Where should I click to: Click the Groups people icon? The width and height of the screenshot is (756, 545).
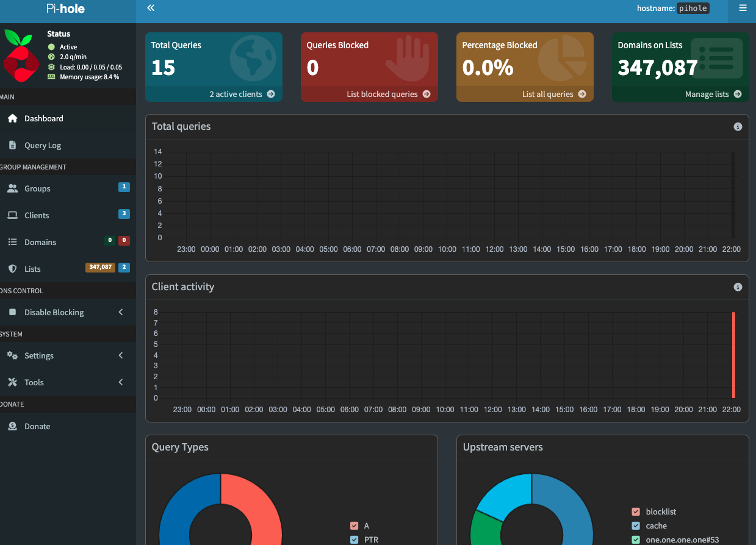[x=12, y=188]
